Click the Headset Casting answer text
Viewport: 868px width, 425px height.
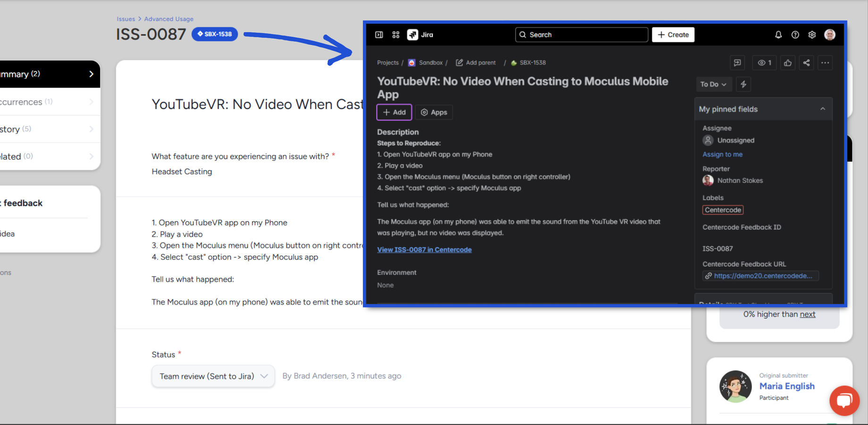click(182, 171)
